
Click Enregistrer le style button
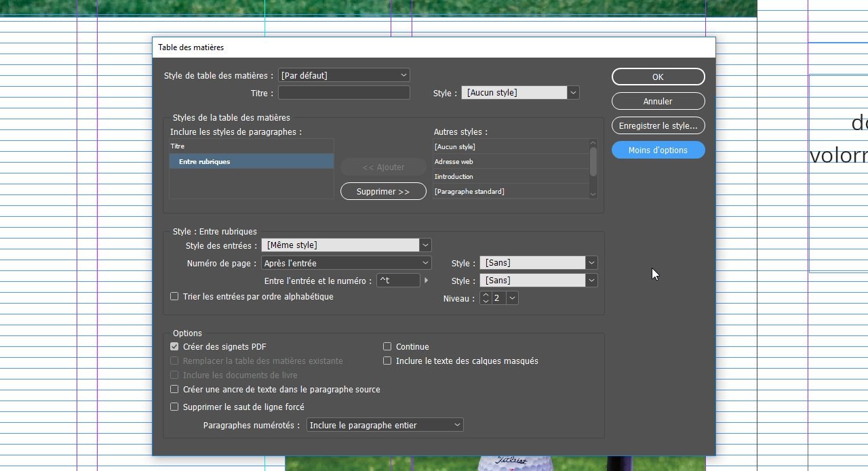coord(658,125)
